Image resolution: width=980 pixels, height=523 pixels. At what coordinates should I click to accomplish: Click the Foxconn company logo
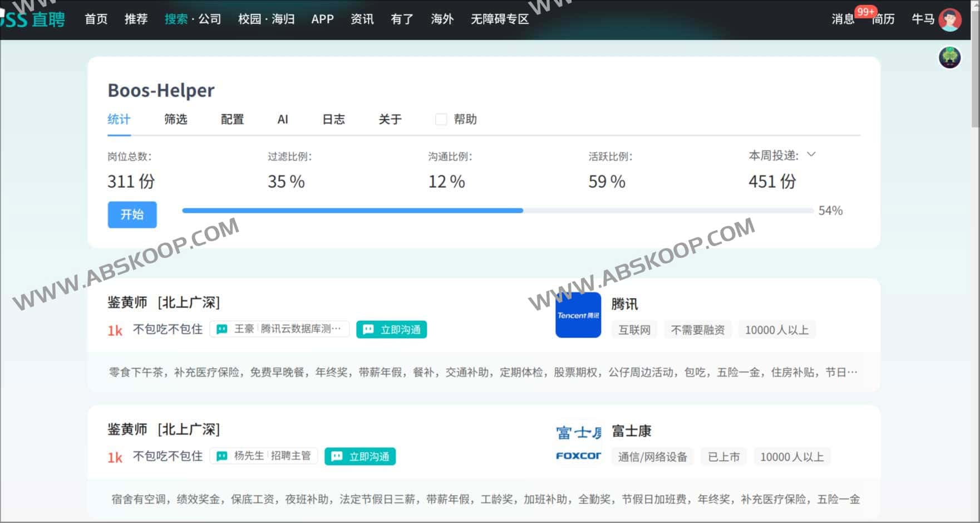[x=578, y=442]
